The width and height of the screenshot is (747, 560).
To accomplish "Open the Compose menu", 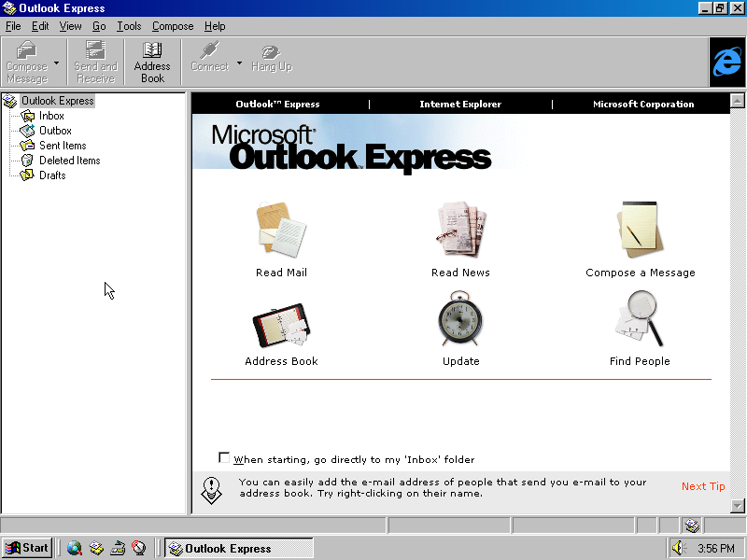I will 173,26.
